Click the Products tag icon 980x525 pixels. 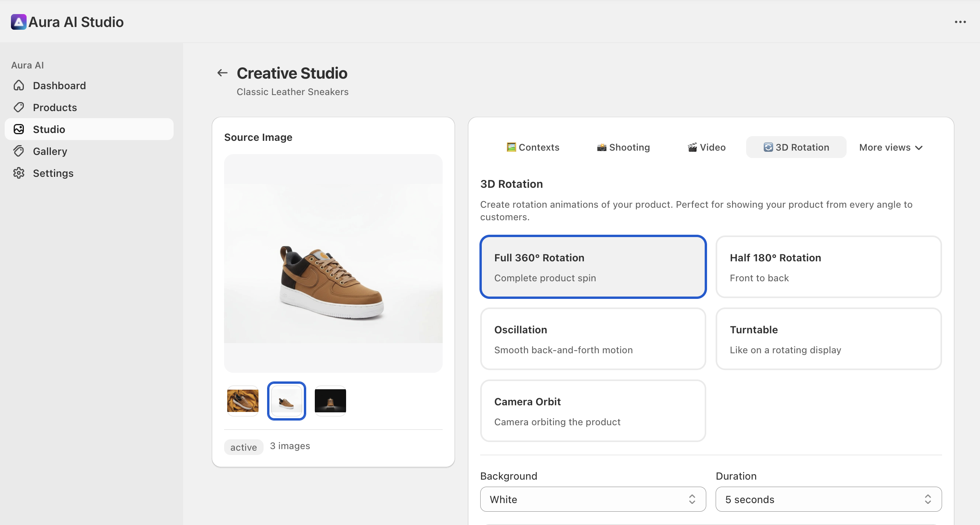click(x=19, y=107)
